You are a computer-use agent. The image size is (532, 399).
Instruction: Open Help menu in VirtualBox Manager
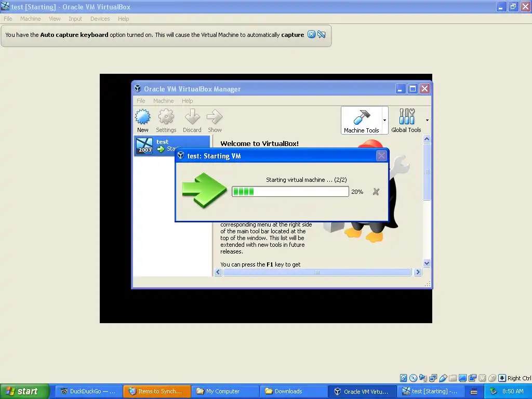click(187, 101)
